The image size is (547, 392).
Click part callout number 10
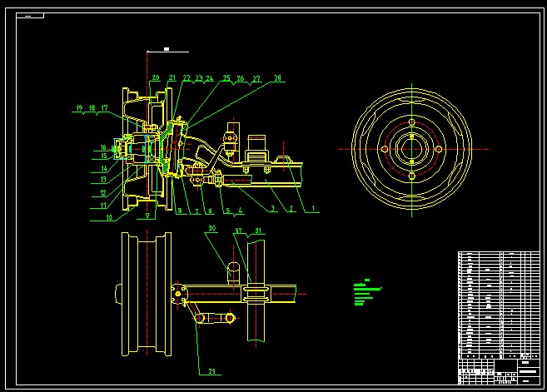[109, 218]
